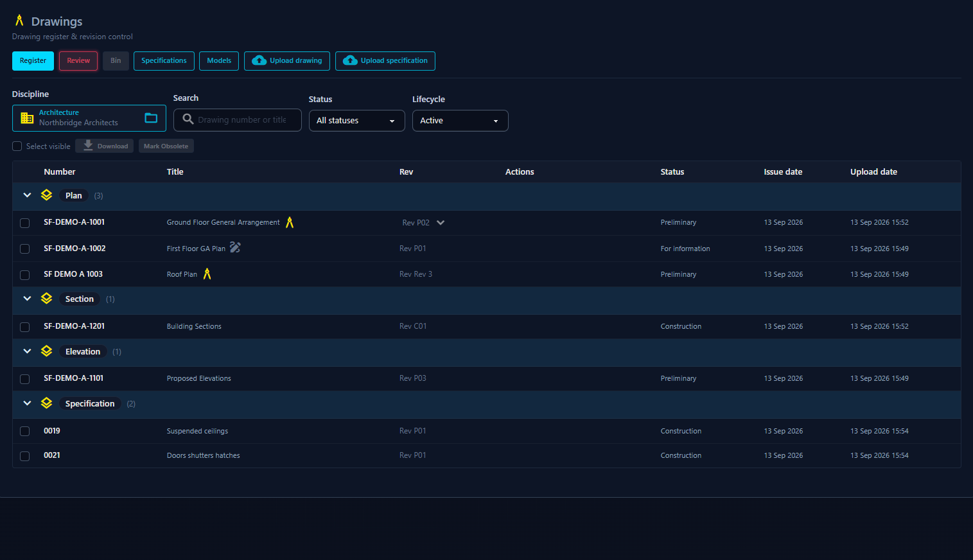Image resolution: width=973 pixels, height=560 pixels.
Task: Open the Lifecycle Active dropdown
Action: click(460, 121)
